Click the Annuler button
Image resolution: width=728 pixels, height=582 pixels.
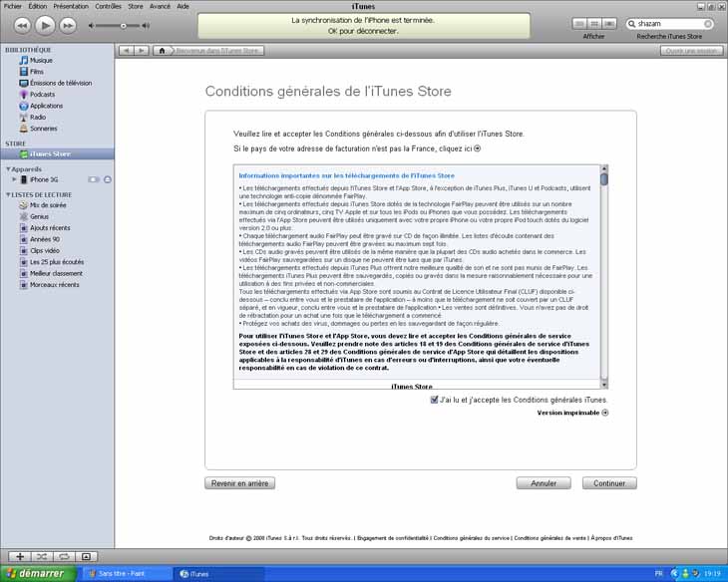pyautogui.click(x=544, y=483)
